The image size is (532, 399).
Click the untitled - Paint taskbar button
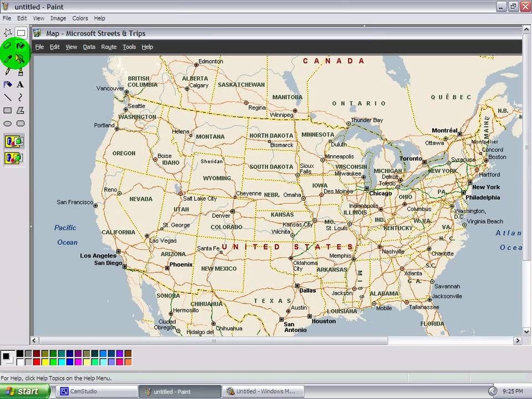tap(180, 391)
